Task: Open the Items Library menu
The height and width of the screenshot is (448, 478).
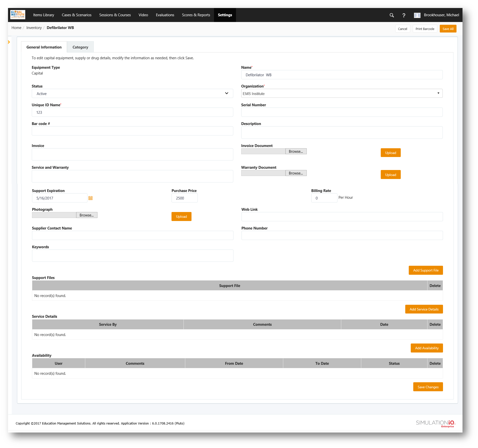Action: [x=43, y=15]
